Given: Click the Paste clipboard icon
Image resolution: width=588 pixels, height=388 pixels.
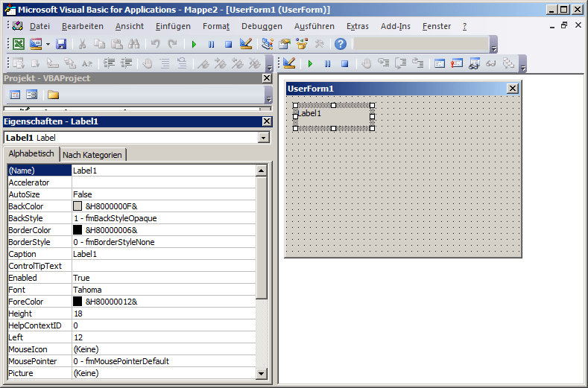Looking at the screenshot, I should pos(116,44).
